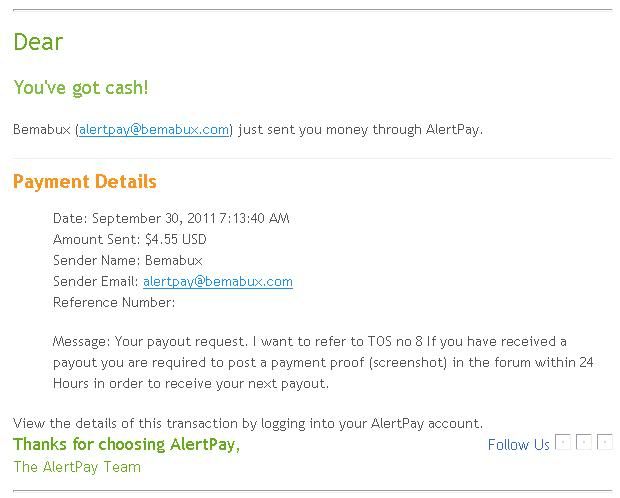Click the Sender Name: Bemabux line
620x498 pixels.
128,260
